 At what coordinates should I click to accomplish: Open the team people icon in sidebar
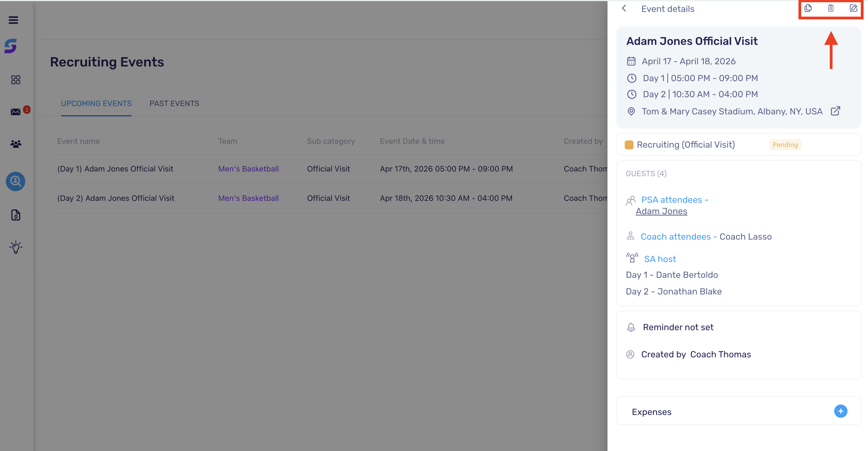(16, 144)
